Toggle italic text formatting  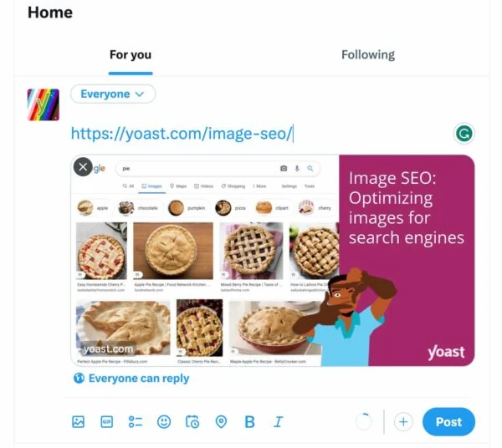[278, 422]
